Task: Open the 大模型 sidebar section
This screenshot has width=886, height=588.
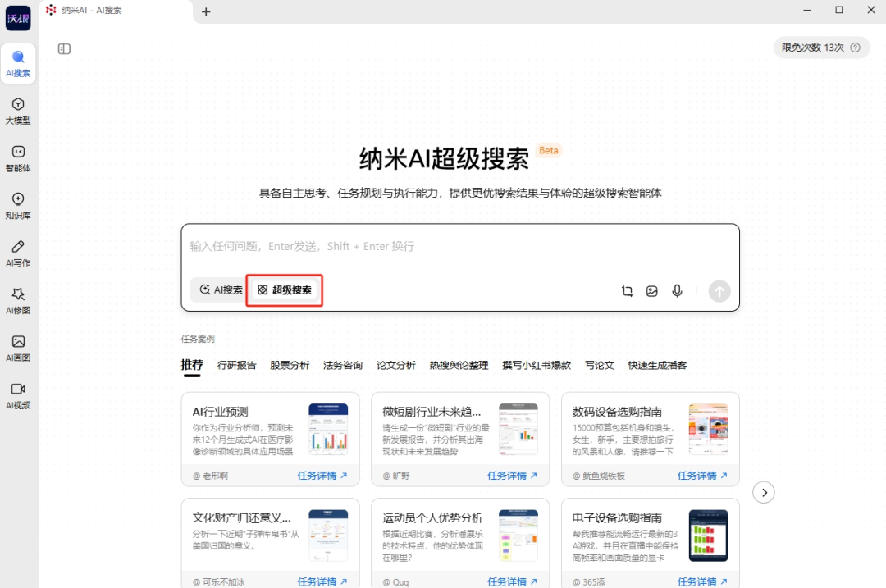Action: pyautogui.click(x=18, y=112)
